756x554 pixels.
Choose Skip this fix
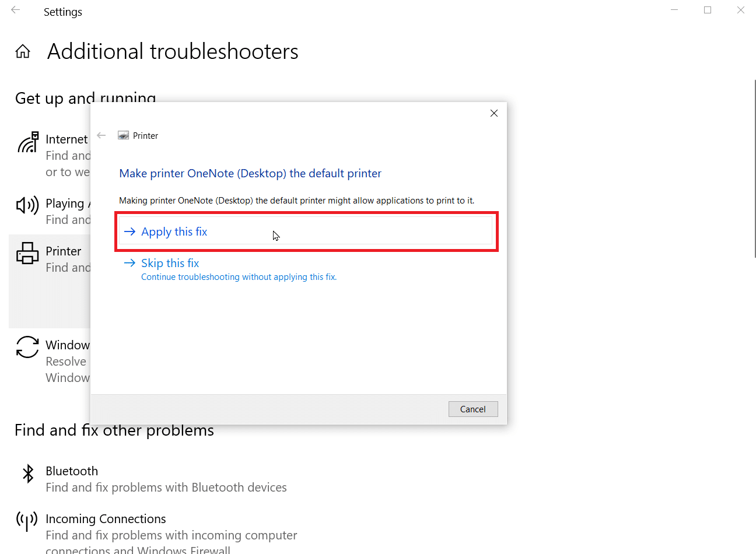coord(170,263)
